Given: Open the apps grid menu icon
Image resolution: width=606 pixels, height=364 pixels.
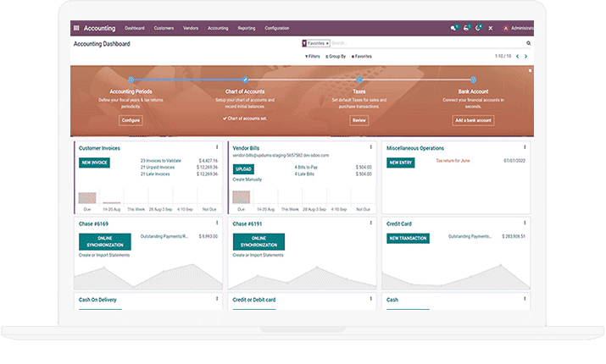Looking at the screenshot, I should (x=77, y=28).
